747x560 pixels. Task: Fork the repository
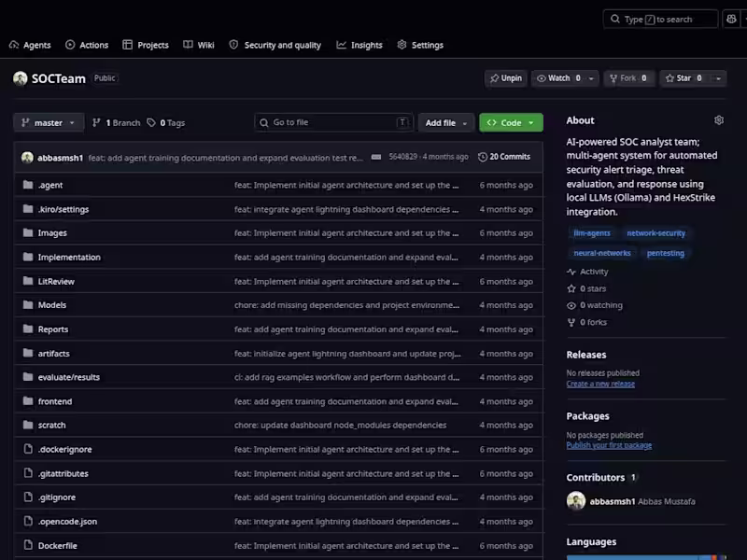coord(628,78)
